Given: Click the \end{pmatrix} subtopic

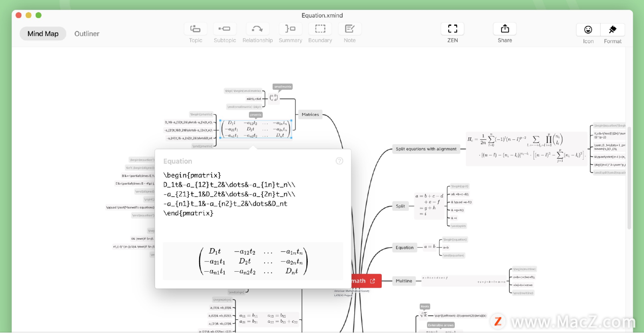Looking at the screenshot, I should tap(202, 146).
